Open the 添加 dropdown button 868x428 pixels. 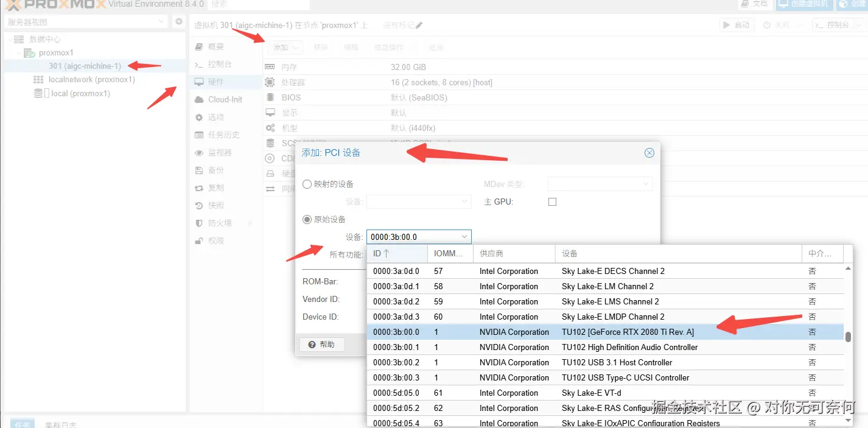coord(285,47)
